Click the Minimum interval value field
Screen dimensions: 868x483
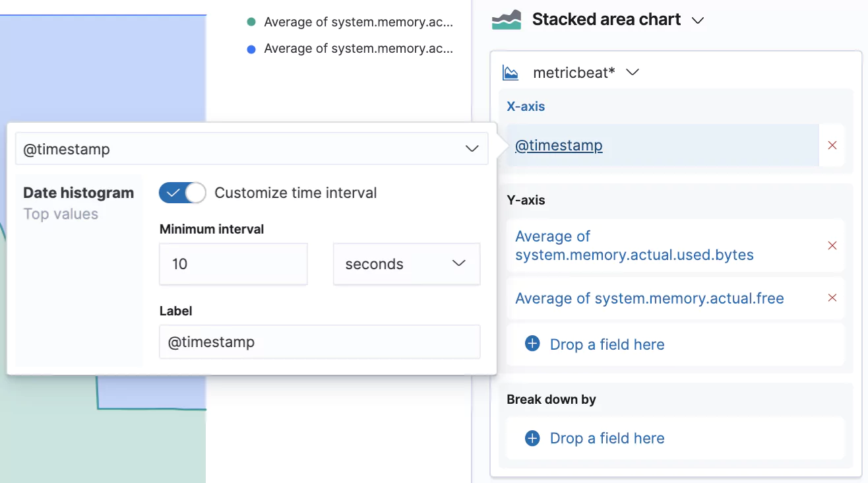(233, 264)
